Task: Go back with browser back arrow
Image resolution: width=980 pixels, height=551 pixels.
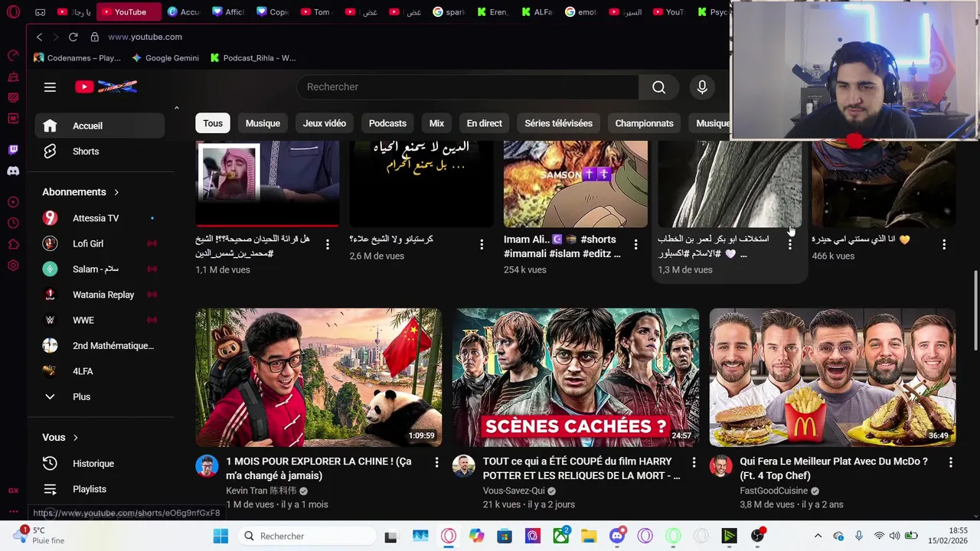Action: point(39,37)
